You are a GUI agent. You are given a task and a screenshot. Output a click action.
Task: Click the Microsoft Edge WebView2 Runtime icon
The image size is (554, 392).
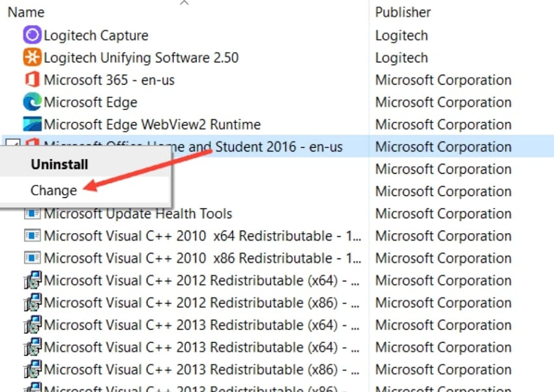click(x=33, y=124)
